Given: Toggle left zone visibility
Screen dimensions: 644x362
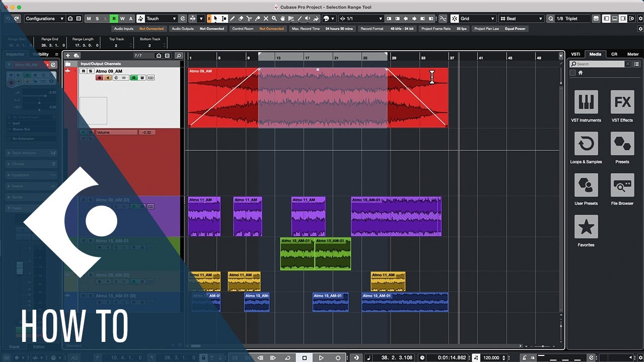Looking at the screenshot, I should tap(606, 19).
